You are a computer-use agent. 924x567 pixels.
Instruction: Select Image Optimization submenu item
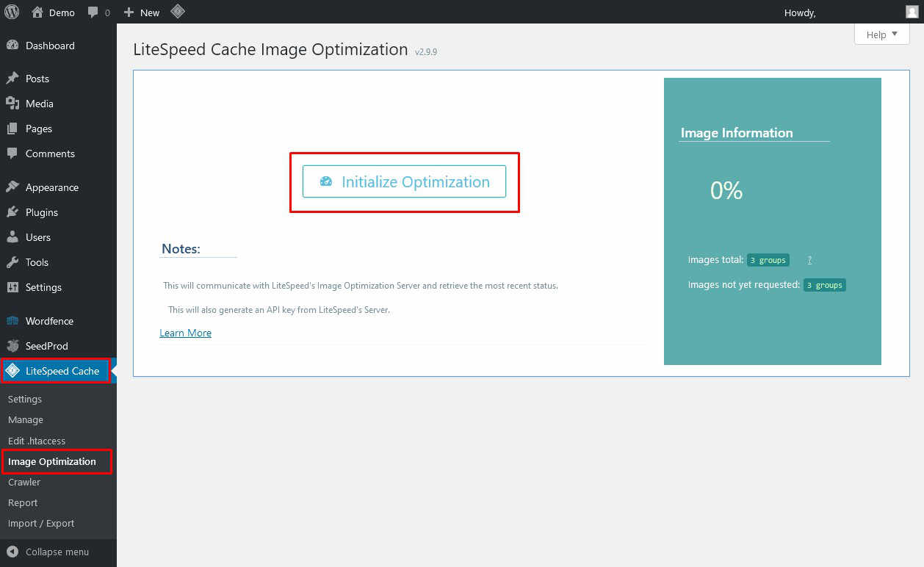52,461
